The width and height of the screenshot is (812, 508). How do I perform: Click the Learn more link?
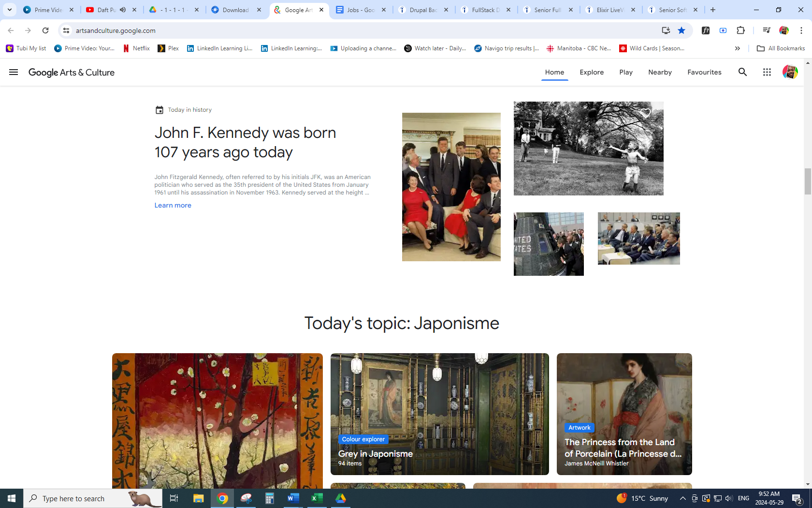[x=173, y=205]
